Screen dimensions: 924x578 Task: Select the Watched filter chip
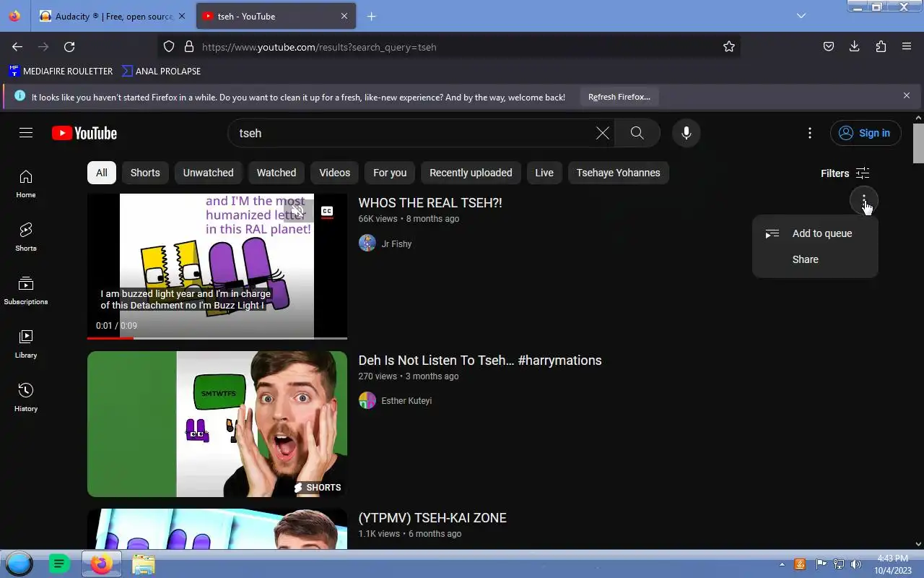coord(276,173)
